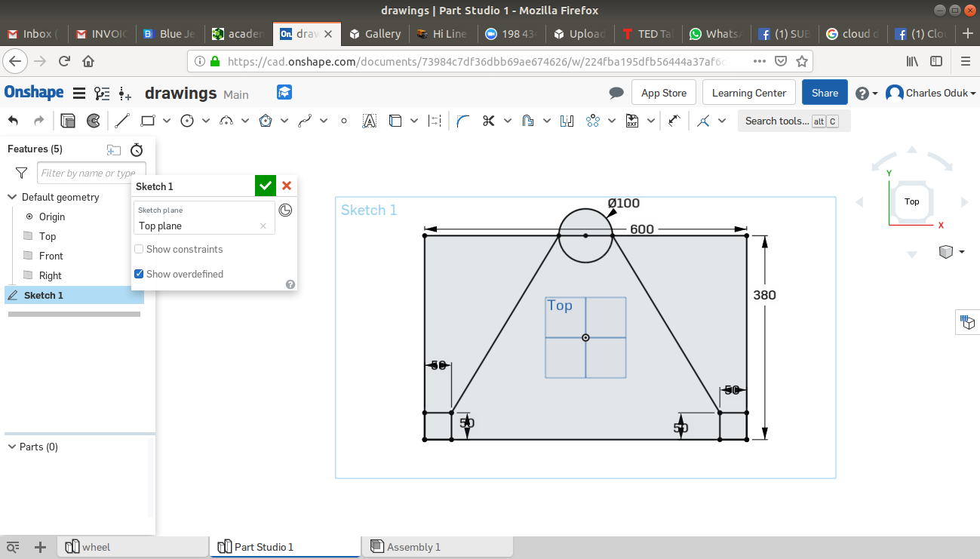Cancel Sketch 1 with the red X
The image size is (980, 559).
[x=287, y=186]
